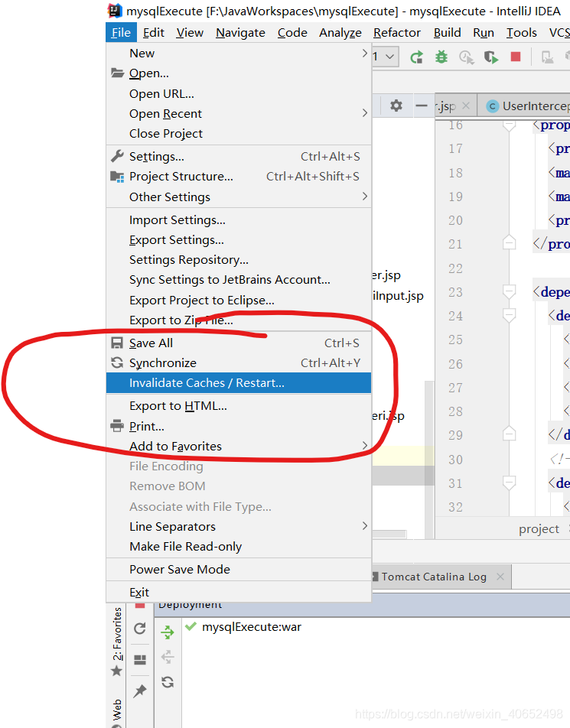
Task: Choose Close Project
Action: tap(239, 134)
